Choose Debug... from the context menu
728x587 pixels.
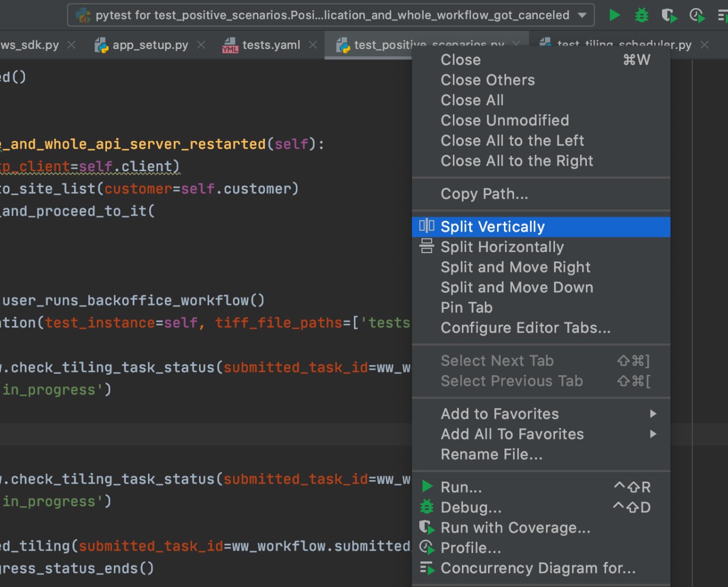[x=541, y=507]
